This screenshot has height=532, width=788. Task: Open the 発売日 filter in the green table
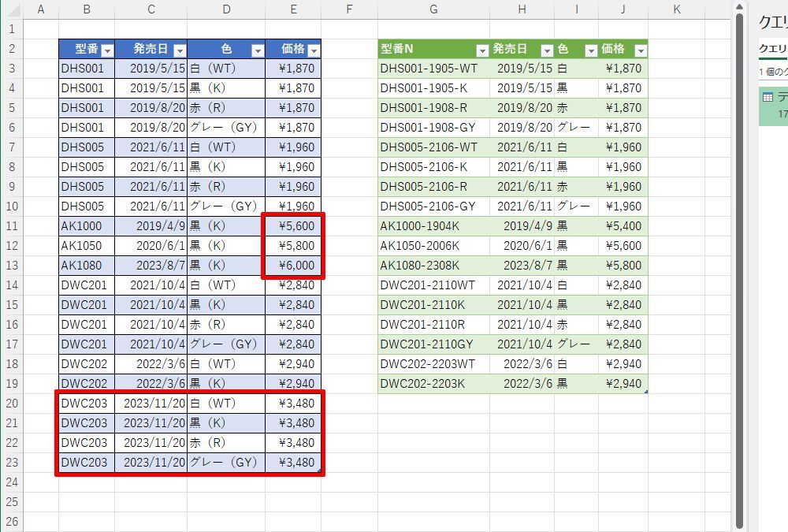tap(546, 50)
